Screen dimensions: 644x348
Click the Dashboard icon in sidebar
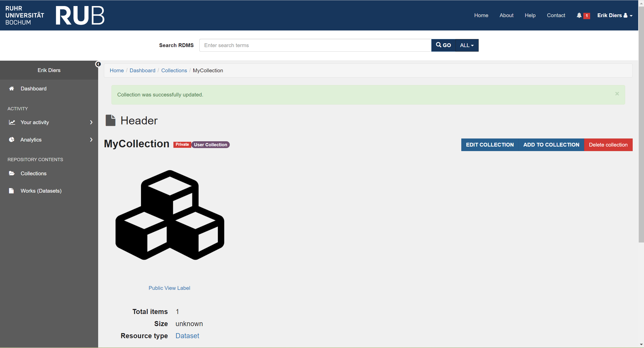point(12,88)
